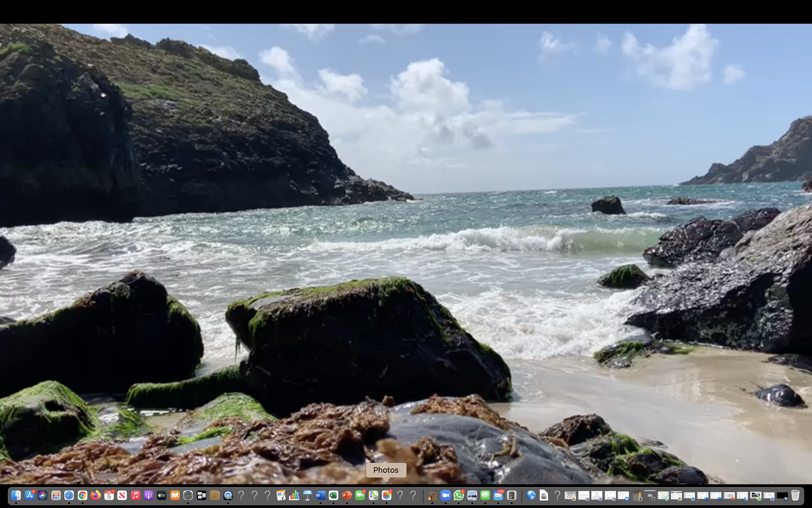Viewport: 812px width, 508px height.
Task: Restore the minimized Photos window
Action: pyautogui.click(x=570, y=496)
